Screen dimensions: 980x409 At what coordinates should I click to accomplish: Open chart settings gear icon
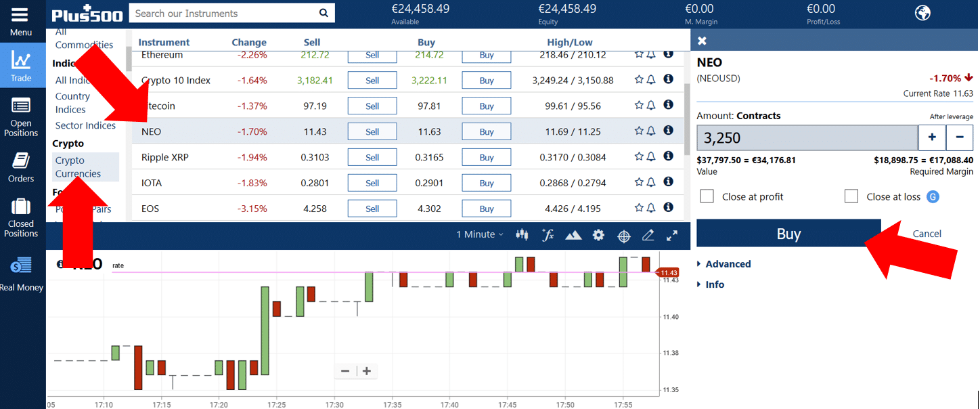pyautogui.click(x=598, y=235)
